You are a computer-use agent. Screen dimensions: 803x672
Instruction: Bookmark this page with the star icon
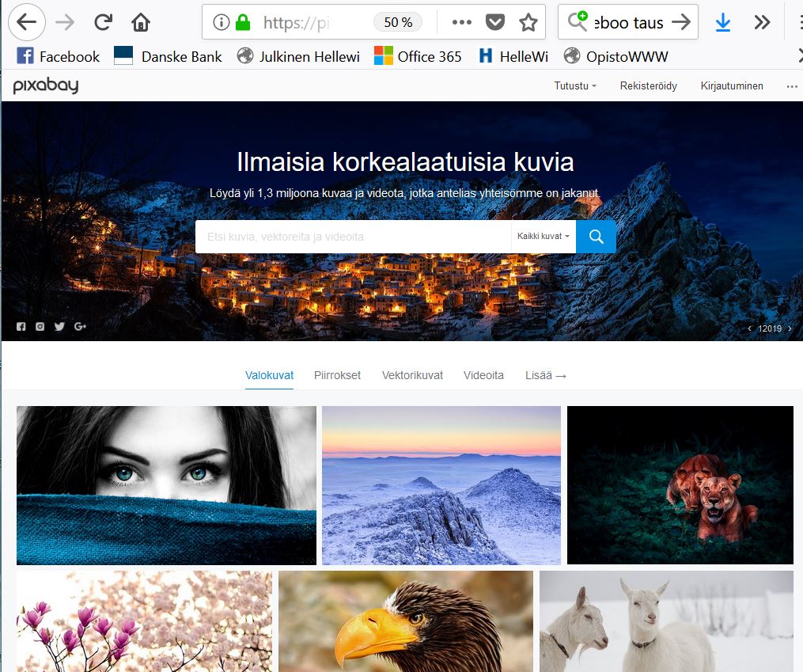(528, 22)
